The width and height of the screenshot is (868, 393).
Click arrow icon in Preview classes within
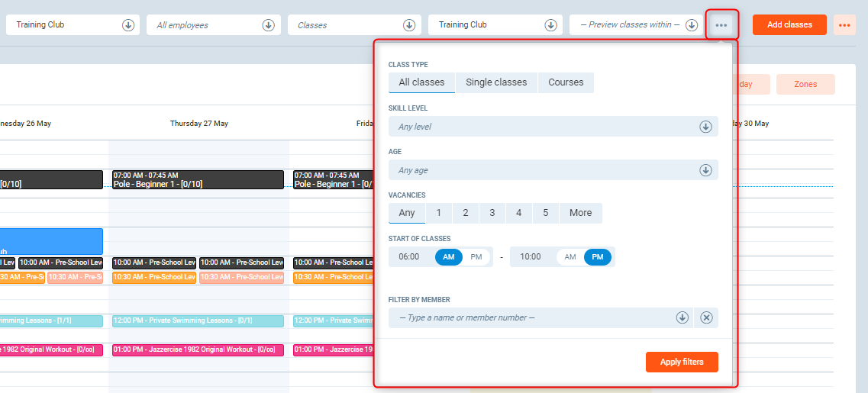pyautogui.click(x=692, y=25)
